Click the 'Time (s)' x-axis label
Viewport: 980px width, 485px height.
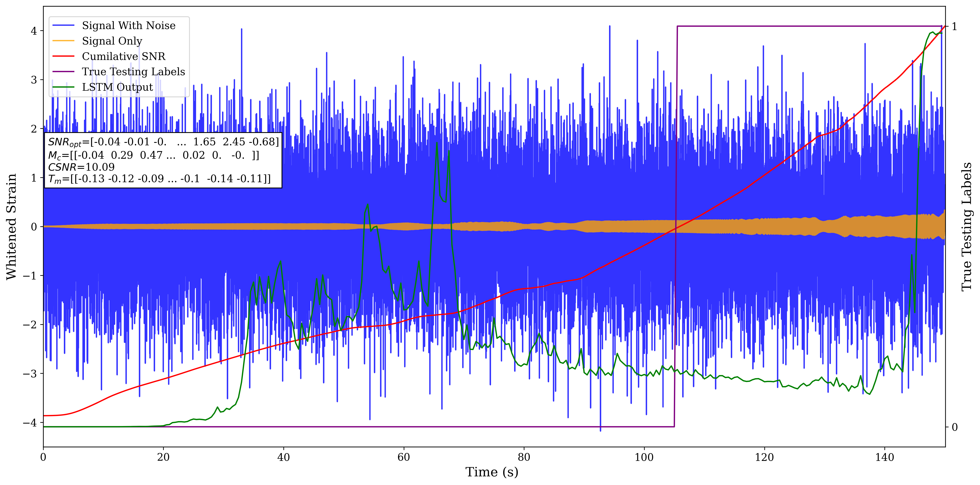[x=491, y=472]
